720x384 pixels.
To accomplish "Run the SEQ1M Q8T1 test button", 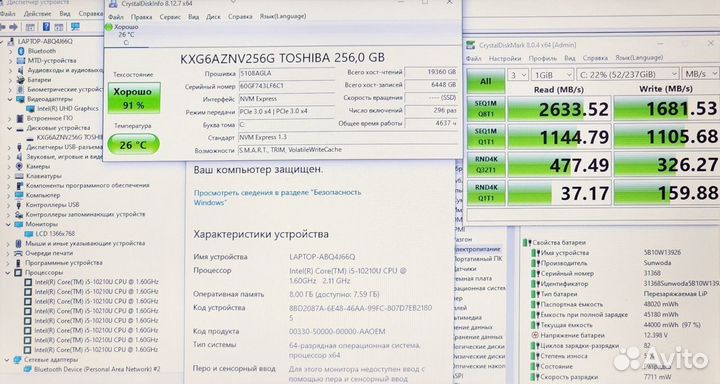I will click(x=486, y=109).
